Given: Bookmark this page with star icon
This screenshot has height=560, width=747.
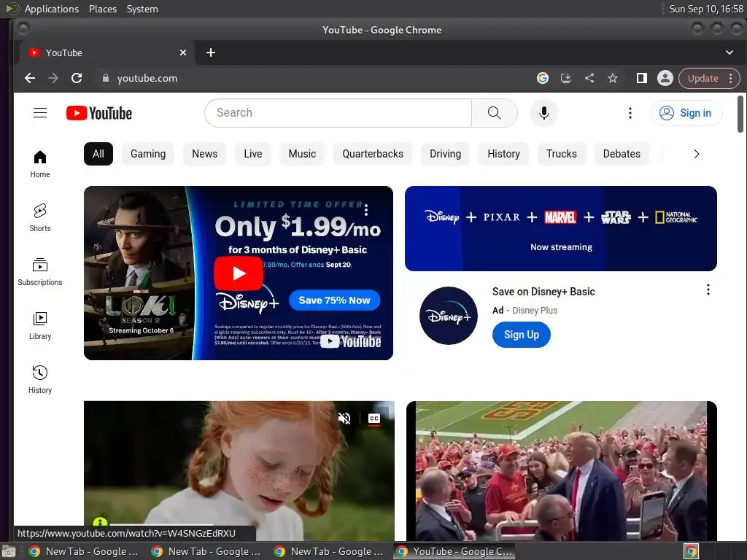Looking at the screenshot, I should (x=613, y=78).
